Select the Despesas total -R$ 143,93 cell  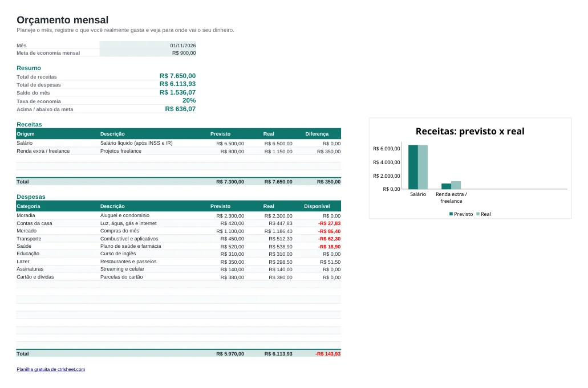(x=328, y=354)
